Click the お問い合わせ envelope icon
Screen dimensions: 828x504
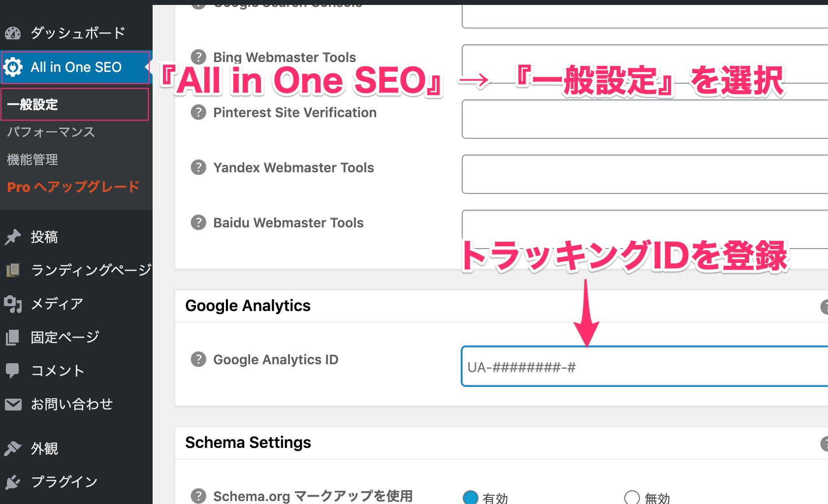coord(13,405)
